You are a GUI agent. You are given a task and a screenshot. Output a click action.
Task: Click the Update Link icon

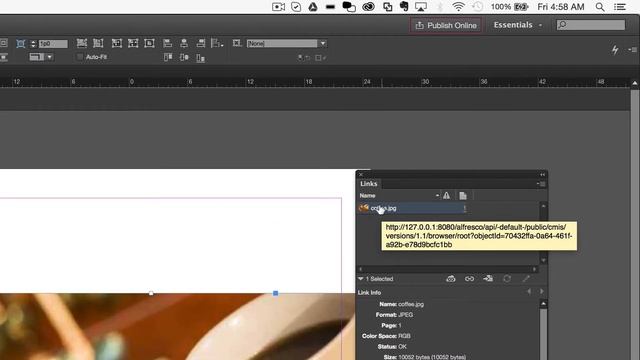pyautogui.click(x=507, y=279)
